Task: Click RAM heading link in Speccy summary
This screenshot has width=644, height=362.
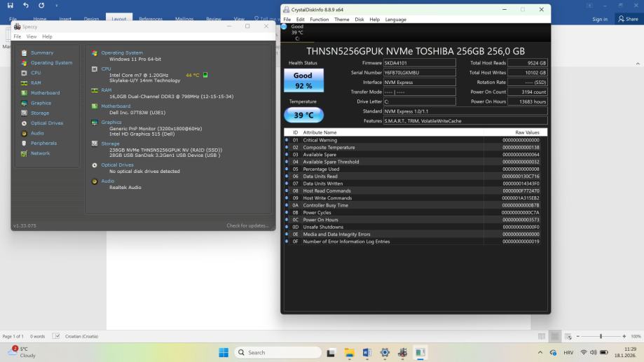Action: click(106, 90)
